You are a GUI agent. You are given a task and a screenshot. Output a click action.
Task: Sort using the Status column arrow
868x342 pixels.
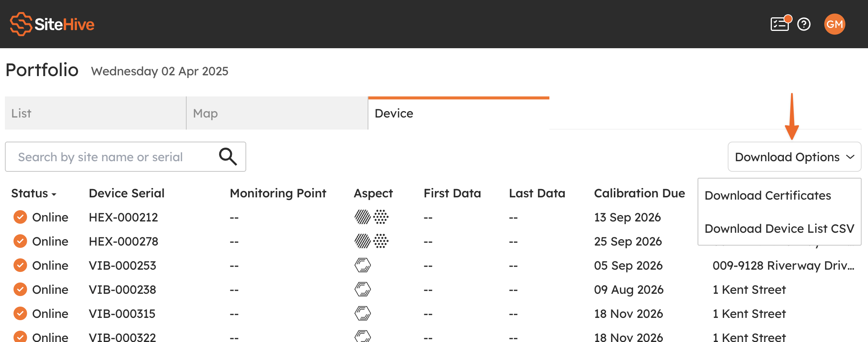[x=54, y=194]
